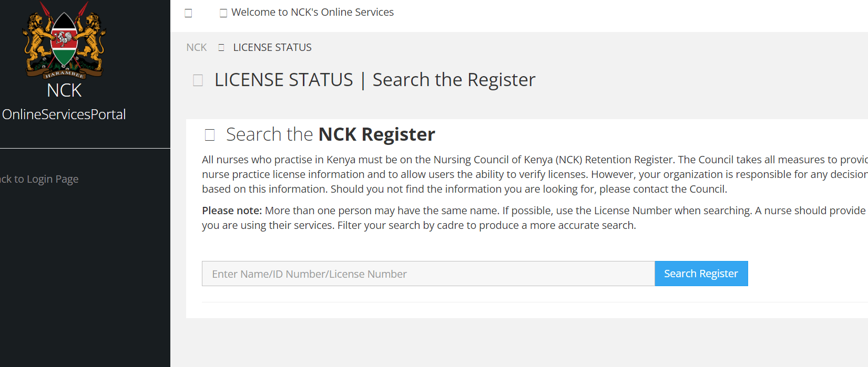868x367 pixels.
Task: Click the Please note paragraph text
Action: tap(473, 217)
